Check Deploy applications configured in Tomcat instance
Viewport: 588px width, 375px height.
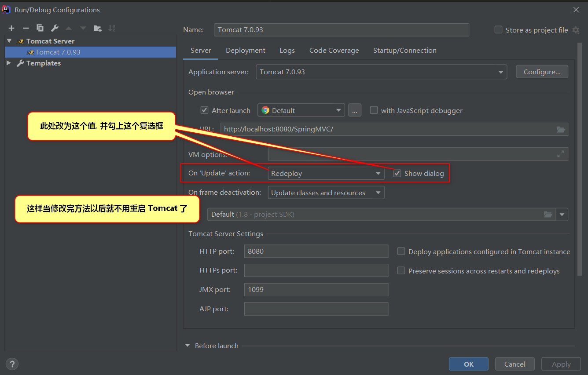[401, 251]
